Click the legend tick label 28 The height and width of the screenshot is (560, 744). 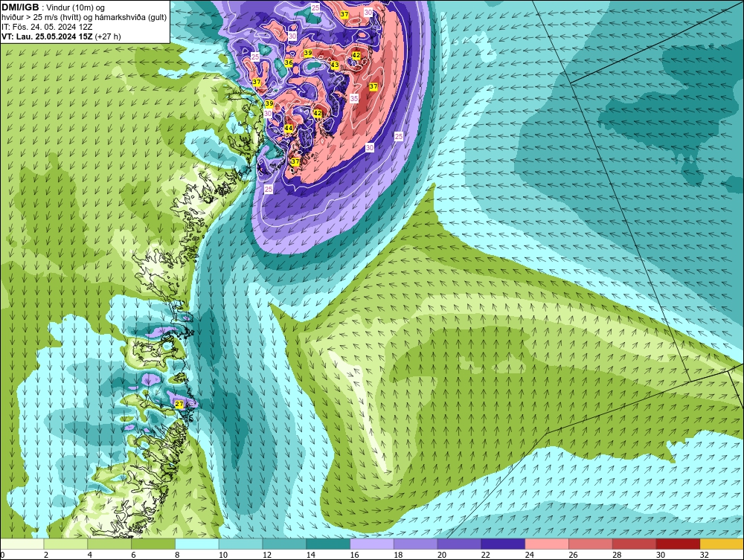[x=617, y=555]
